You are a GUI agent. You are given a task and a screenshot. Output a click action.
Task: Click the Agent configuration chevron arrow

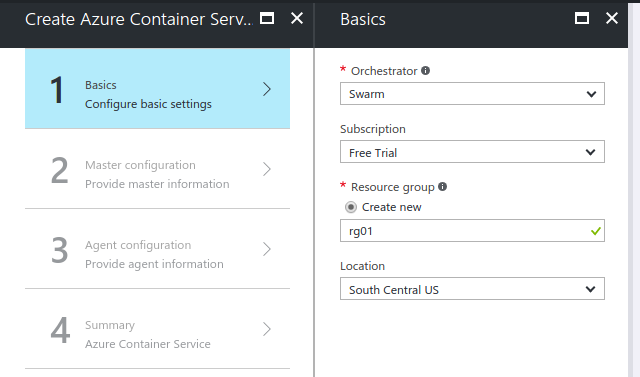click(x=267, y=249)
